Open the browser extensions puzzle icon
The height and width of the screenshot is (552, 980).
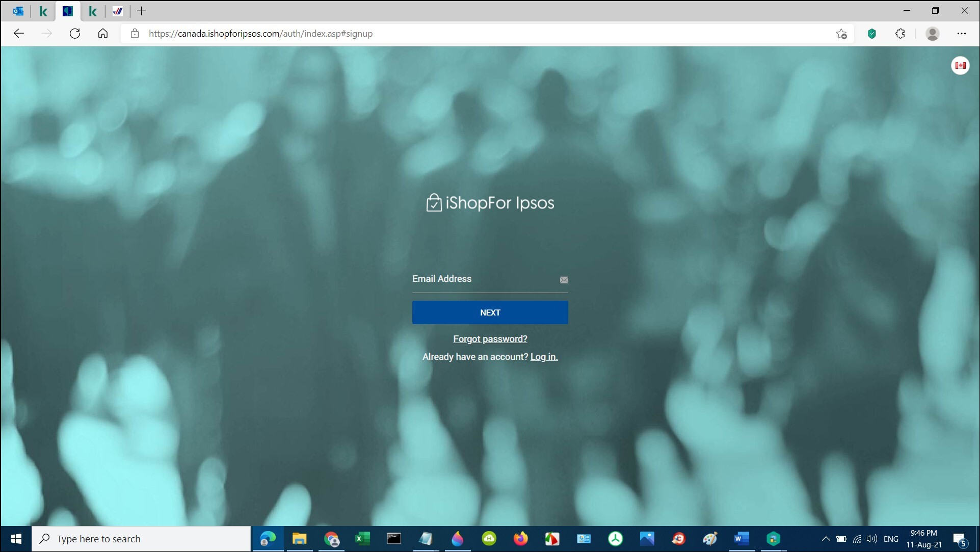pyautogui.click(x=900, y=34)
